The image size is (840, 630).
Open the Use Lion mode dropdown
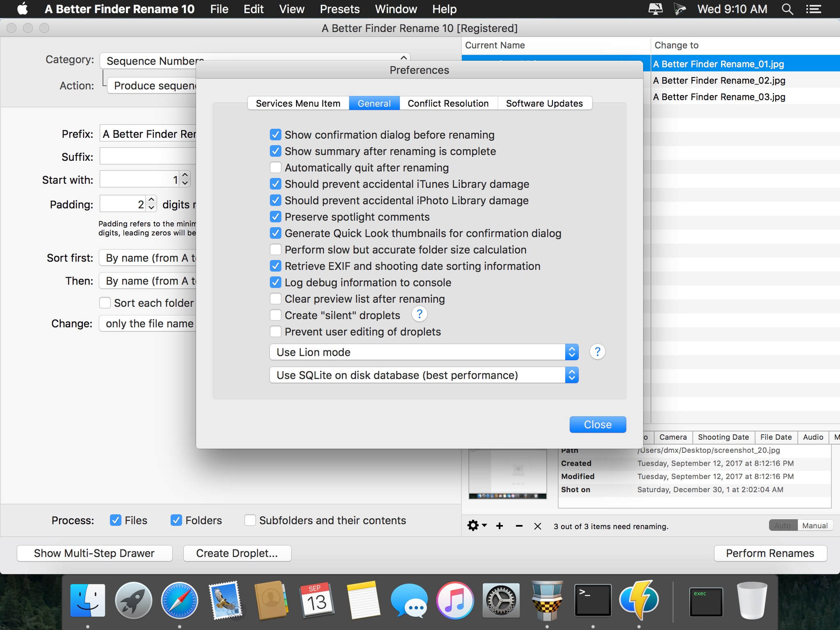(424, 352)
